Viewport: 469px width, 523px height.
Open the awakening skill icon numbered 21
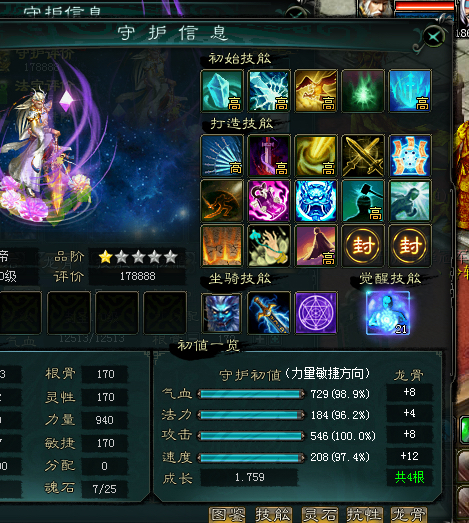388,313
